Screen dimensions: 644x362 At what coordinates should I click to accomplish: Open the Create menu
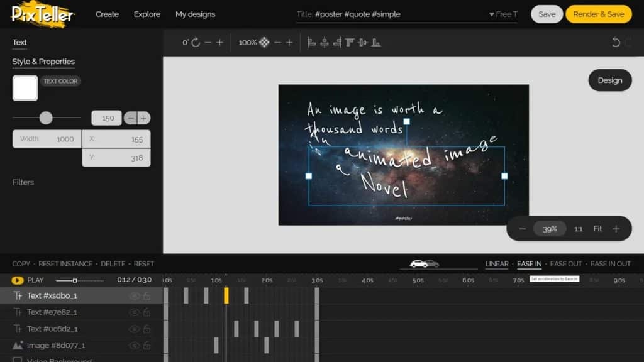pos(107,14)
